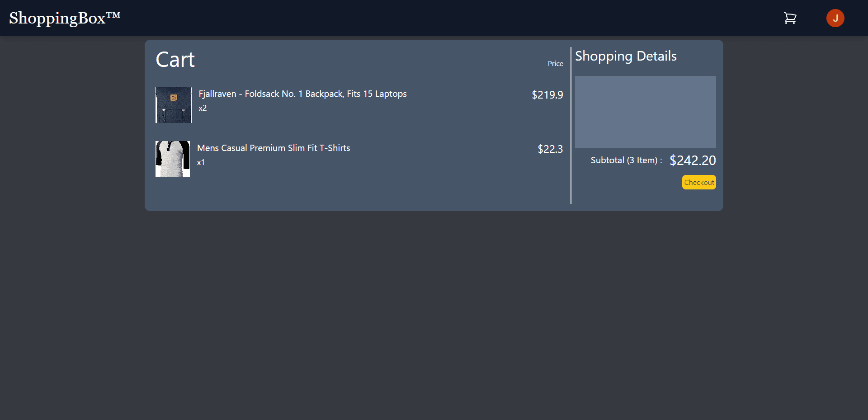Image resolution: width=868 pixels, height=420 pixels.
Task: Click the Price column header
Action: (x=555, y=64)
